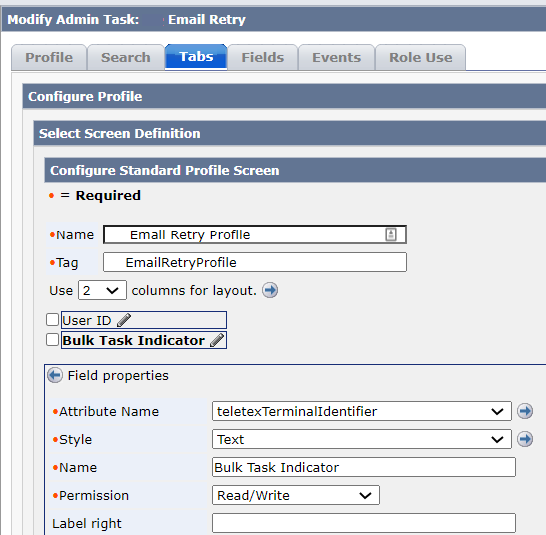Click the Label right text field
Screen dimensions: 546x535
(364, 523)
